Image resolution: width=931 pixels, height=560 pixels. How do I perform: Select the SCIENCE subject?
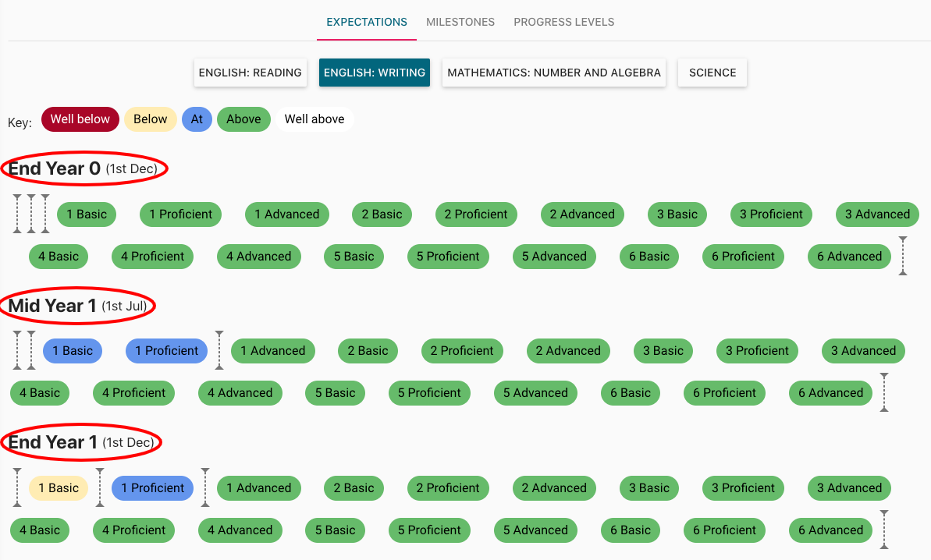[711, 72]
